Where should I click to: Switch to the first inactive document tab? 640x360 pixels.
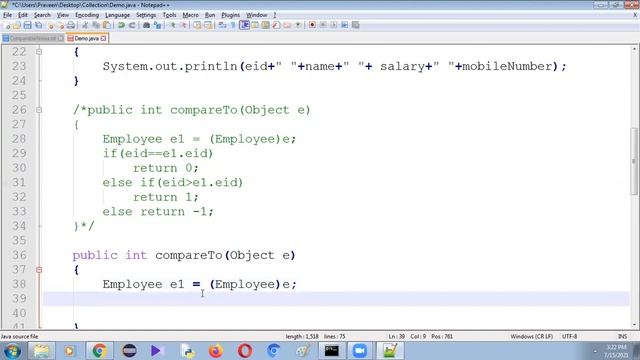tap(33, 38)
